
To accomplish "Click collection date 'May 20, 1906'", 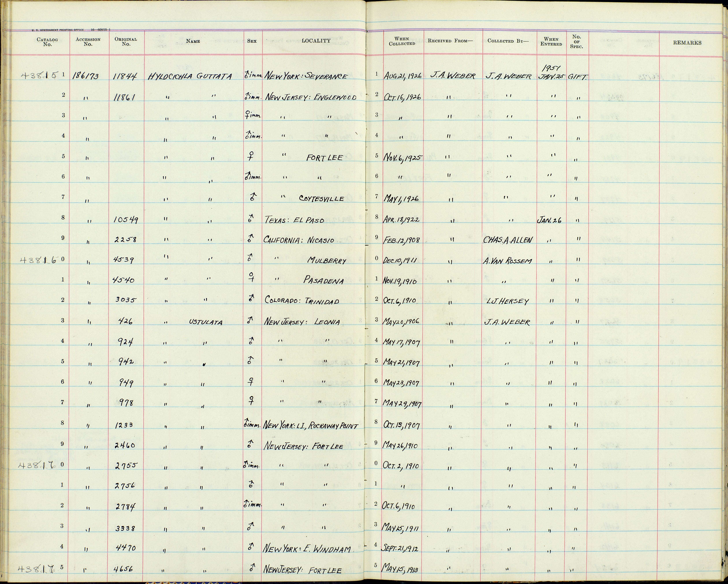I will click(x=401, y=321).
